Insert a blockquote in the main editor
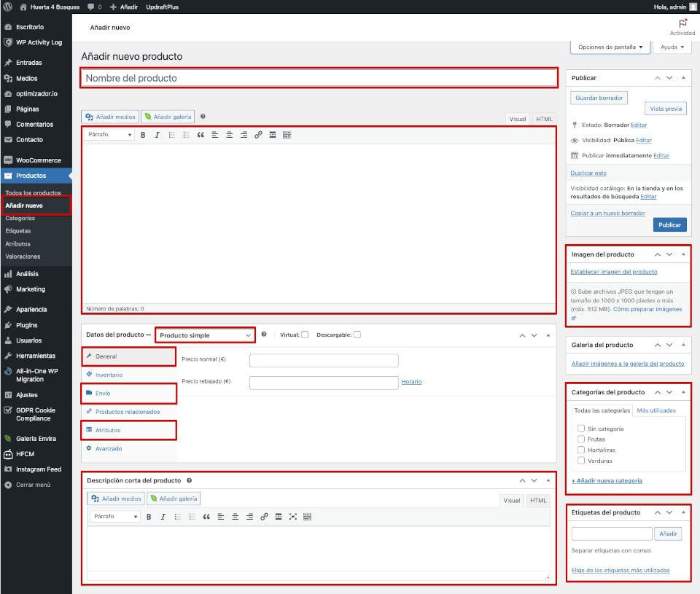Image resolution: width=700 pixels, height=594 pixels. tap(201, 135)
